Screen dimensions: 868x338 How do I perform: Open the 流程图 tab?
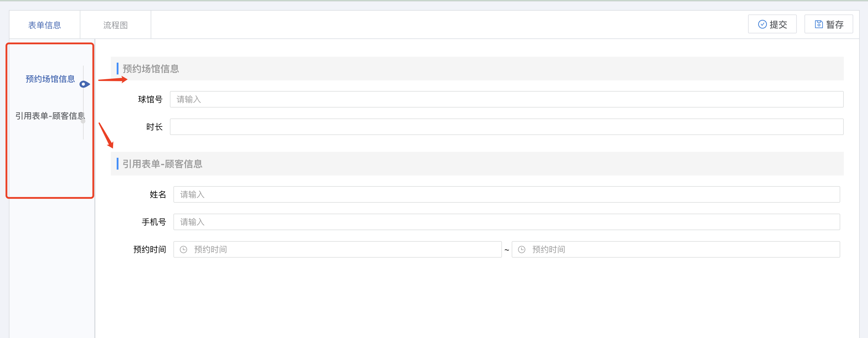(x=115, y=25)
